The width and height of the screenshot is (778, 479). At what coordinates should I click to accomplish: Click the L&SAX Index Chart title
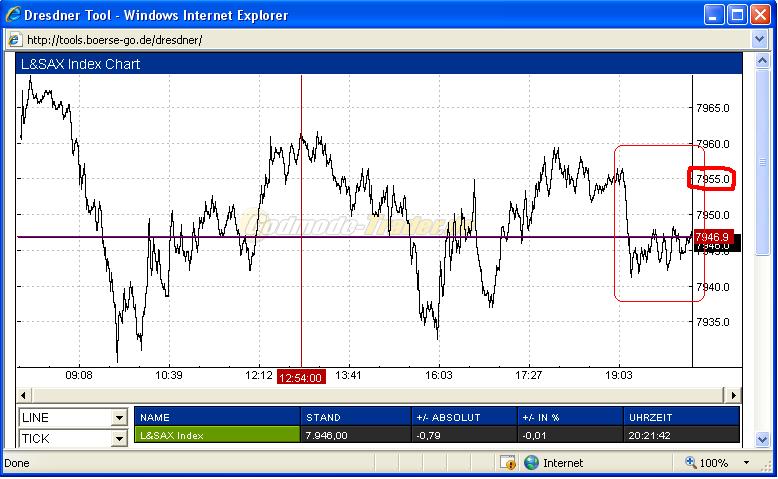coord(80,64)
